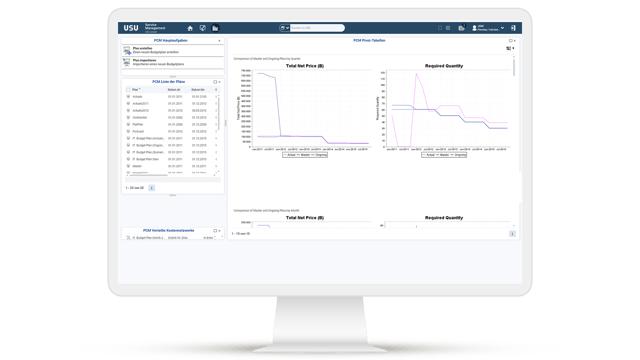Screen dimensions: 640x360
Task: Toggle Actual series in Total Net Price legend
Action: tap(290, 155)
